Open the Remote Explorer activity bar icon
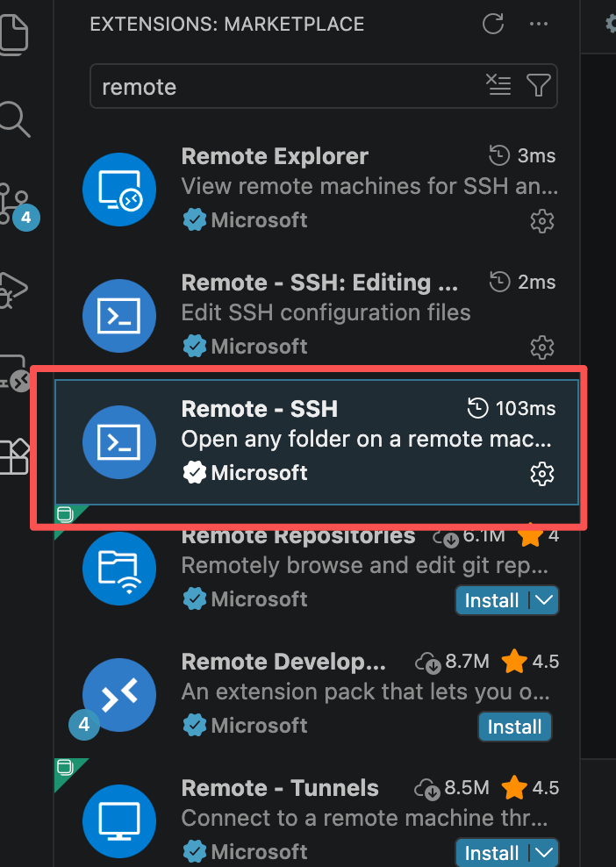Image resolution: width=616 pixels, height=867 pixels. click(x=15, y=374)
